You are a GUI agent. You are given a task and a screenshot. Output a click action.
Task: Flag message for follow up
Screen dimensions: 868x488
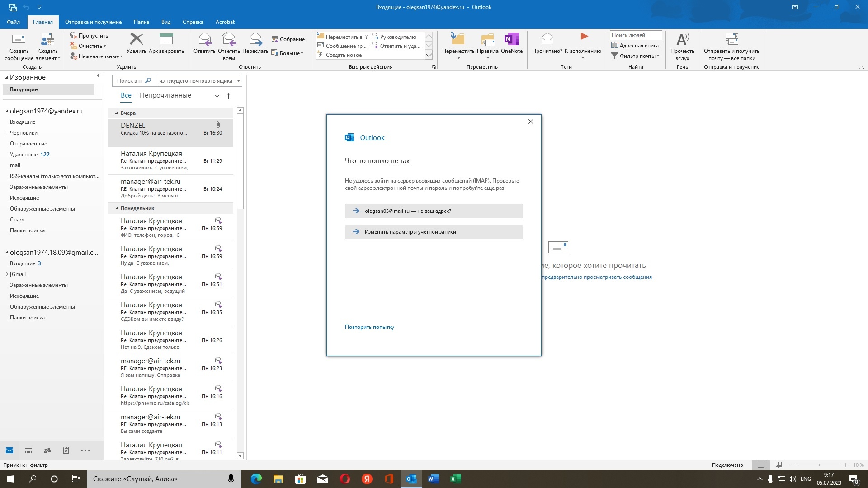pyautogui.click(x=583, y=47)
